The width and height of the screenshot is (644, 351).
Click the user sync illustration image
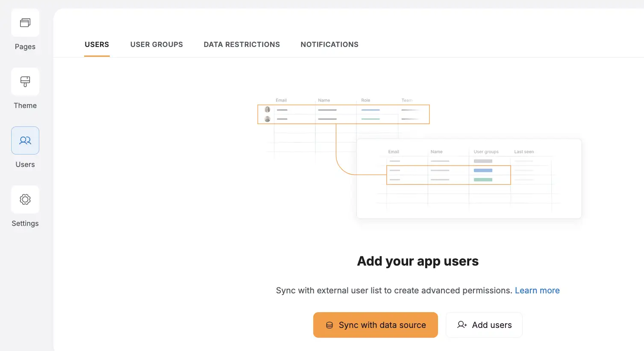click(x=420, y=158)
